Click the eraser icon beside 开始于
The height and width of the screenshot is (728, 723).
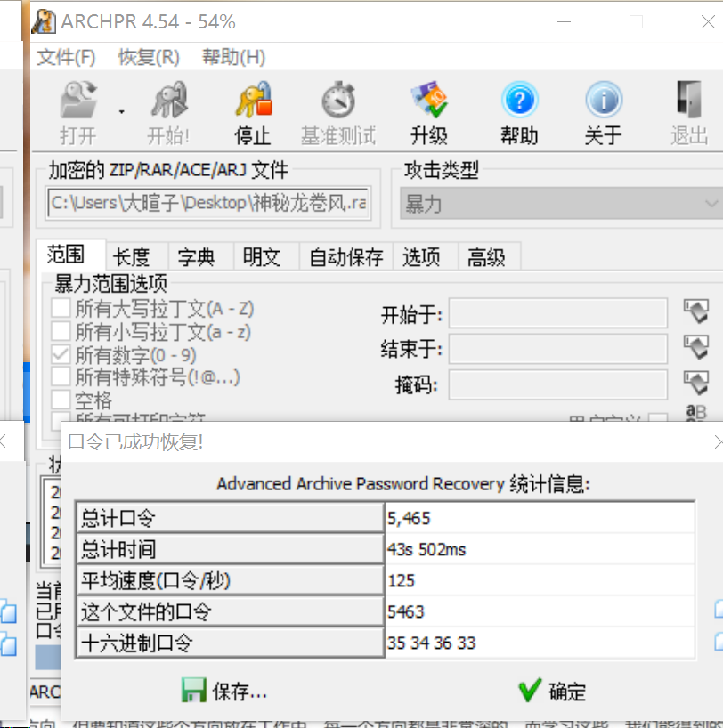(696, 311)
